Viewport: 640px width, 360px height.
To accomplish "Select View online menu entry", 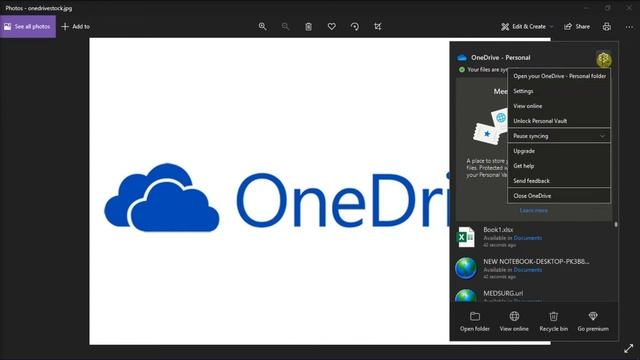I will tap(559, 106).
